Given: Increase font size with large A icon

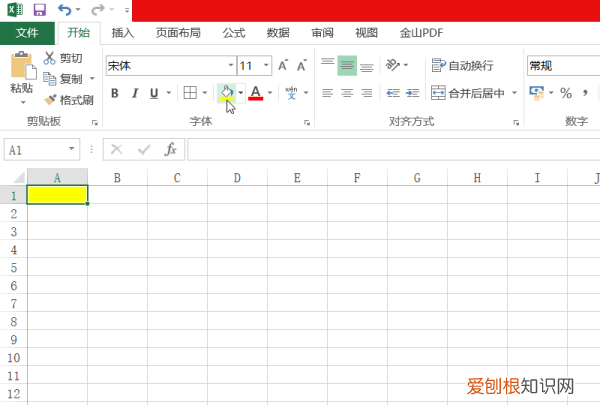Looking at the screenshot, I should [283, 65].
